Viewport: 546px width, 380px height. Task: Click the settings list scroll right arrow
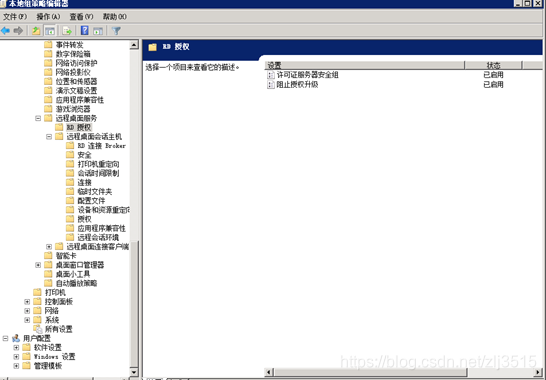539,372
